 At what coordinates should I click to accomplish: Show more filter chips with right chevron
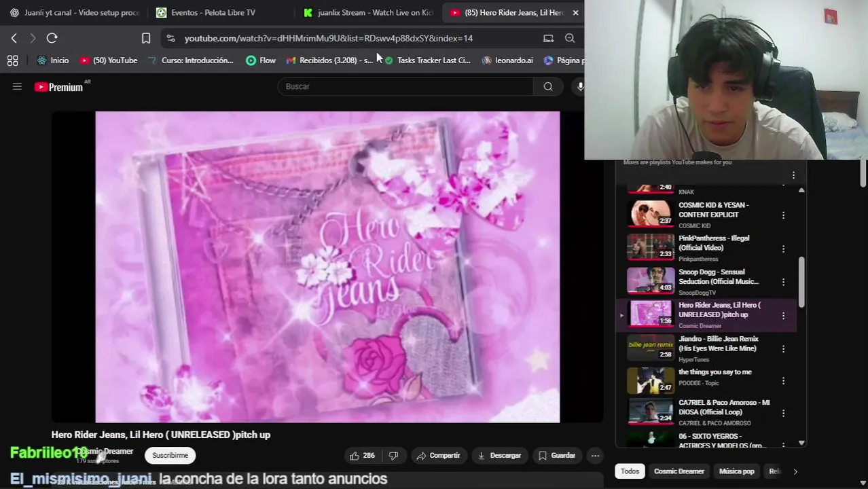pos(795,471)
